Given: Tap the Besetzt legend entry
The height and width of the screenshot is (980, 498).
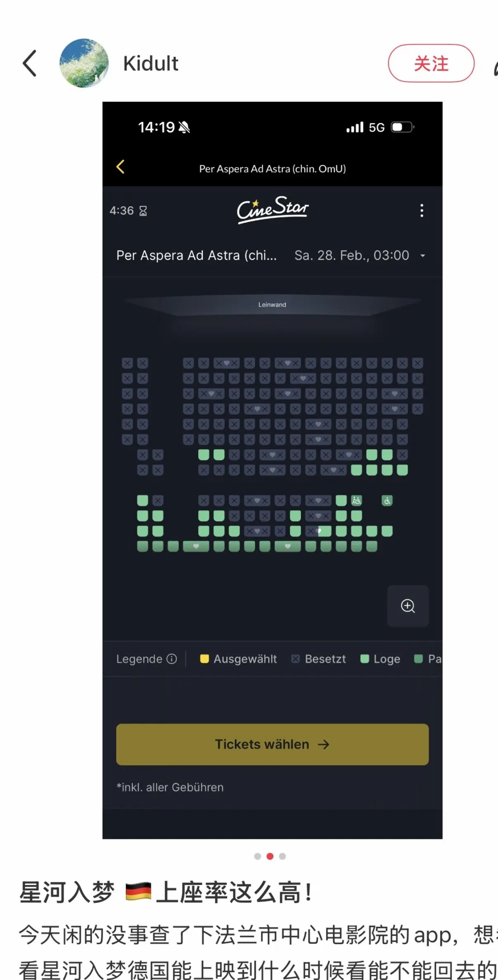Looking at the screenshot, I should [319, 659].
